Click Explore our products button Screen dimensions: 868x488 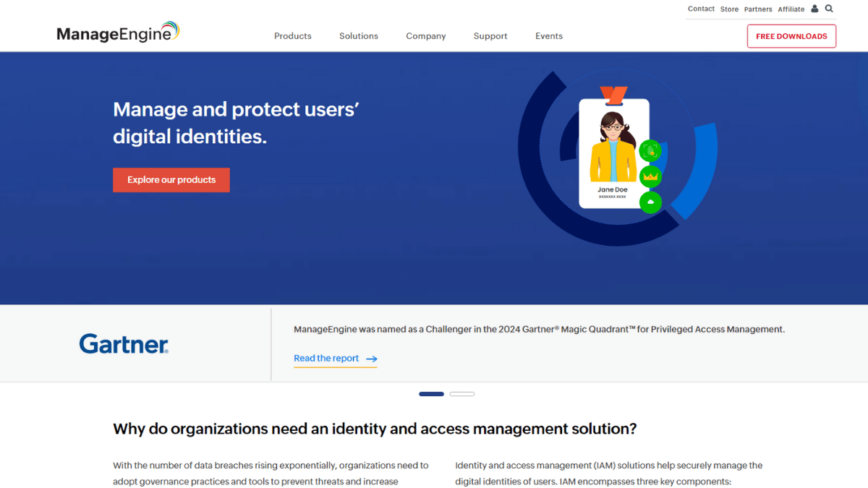tap(171, 180)
